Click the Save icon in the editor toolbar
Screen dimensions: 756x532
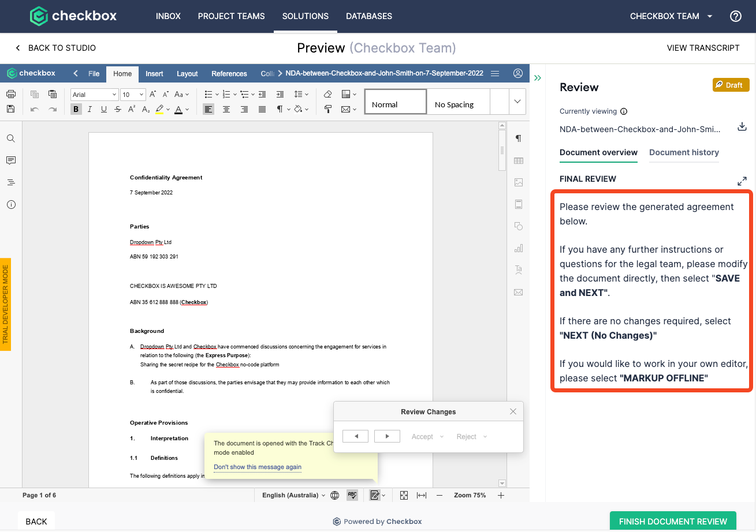pos(10,108)
